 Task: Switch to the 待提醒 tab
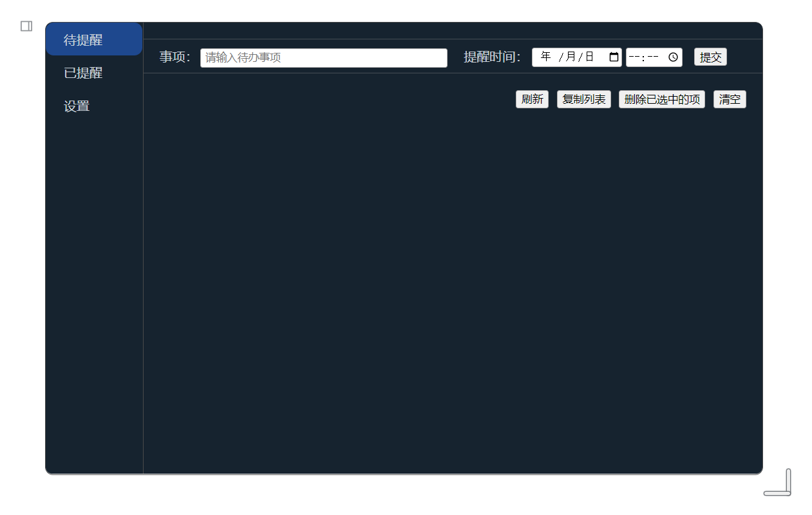pyautogui.click(x=94, y=39)
